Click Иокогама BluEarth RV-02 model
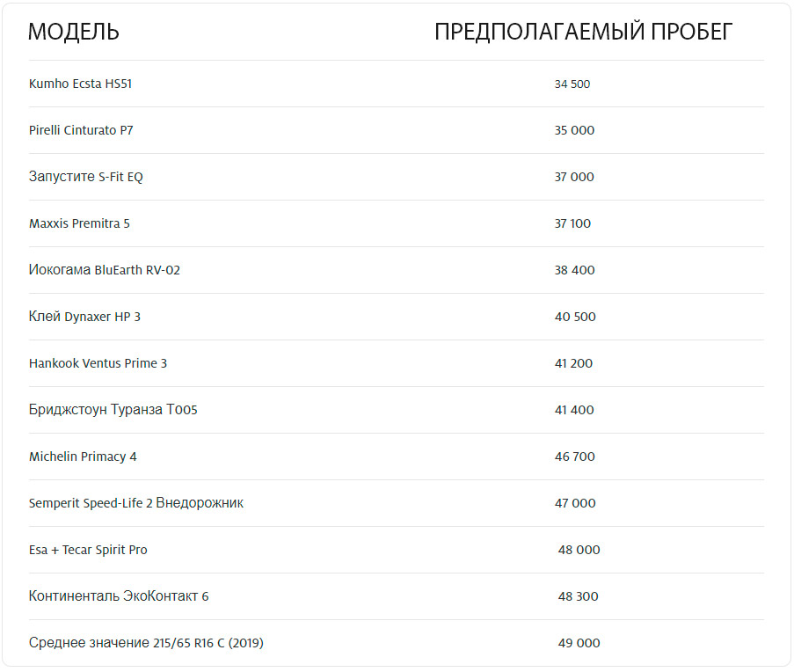This screenshot has width=794, height=672. (104, 270)
